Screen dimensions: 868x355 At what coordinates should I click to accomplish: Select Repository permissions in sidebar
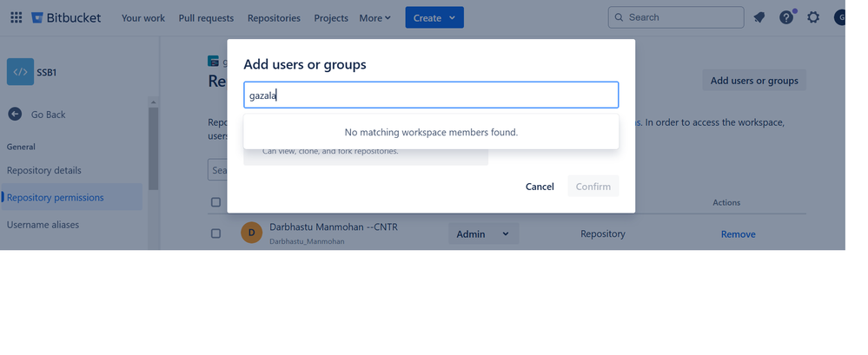(x=71, y=197)
